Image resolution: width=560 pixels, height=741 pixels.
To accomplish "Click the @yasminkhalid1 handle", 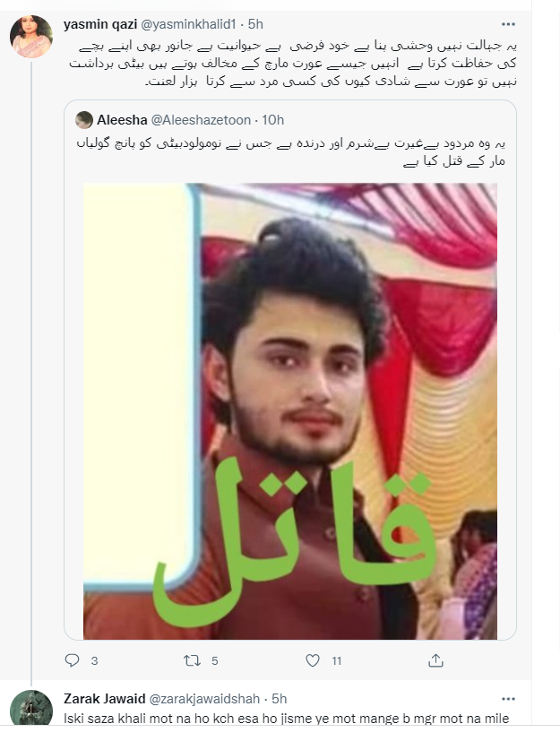I will [188, 24].
